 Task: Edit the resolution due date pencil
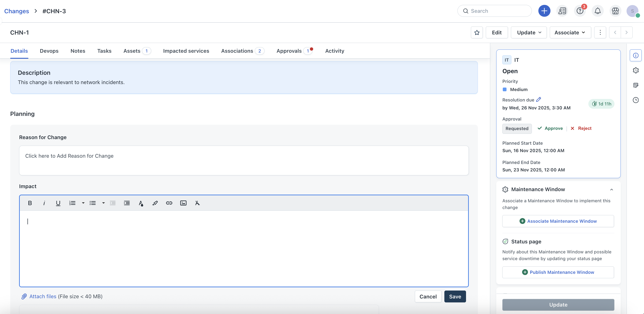point(539,99)
